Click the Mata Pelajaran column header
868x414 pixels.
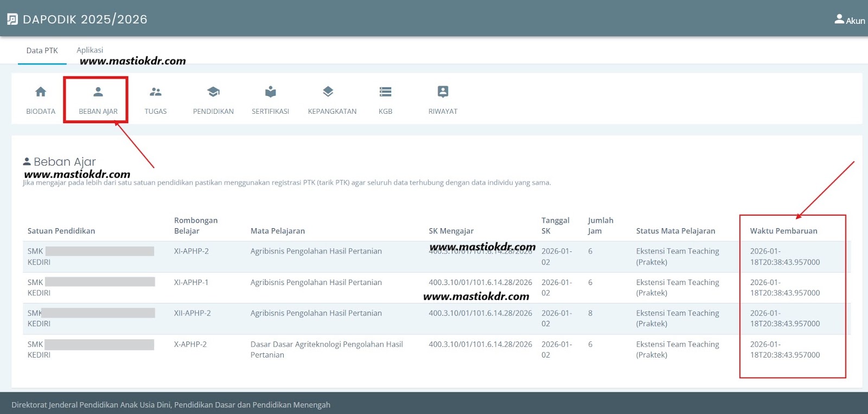click(278, 231)
